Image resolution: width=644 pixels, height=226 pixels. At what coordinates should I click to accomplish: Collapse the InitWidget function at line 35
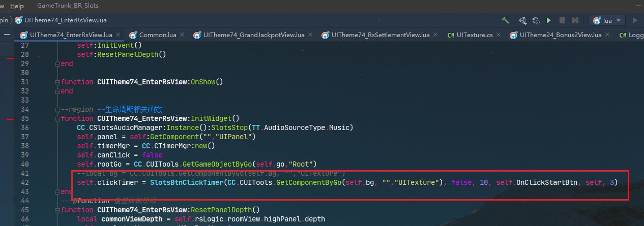pyautogui.click(x=57, y=119)
